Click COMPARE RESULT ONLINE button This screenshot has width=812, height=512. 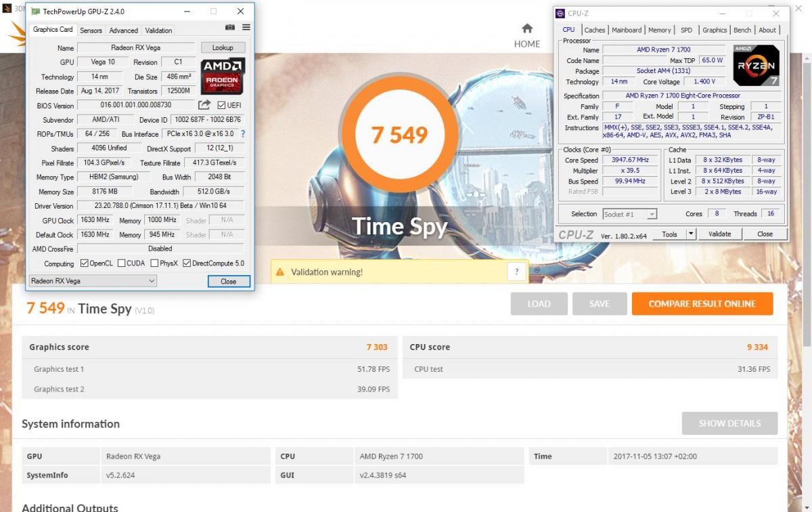click(702, 304)
